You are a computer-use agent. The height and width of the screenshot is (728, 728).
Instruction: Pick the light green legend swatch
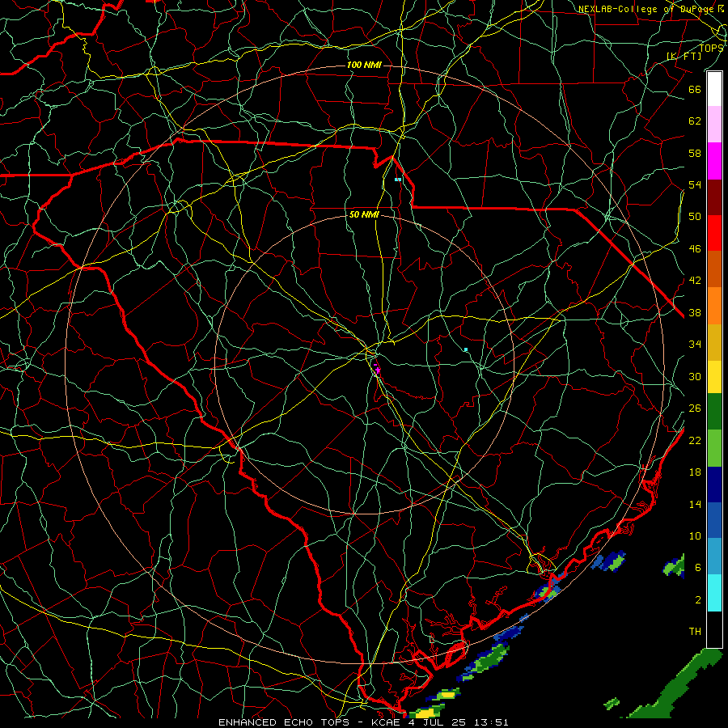[714, 448]
